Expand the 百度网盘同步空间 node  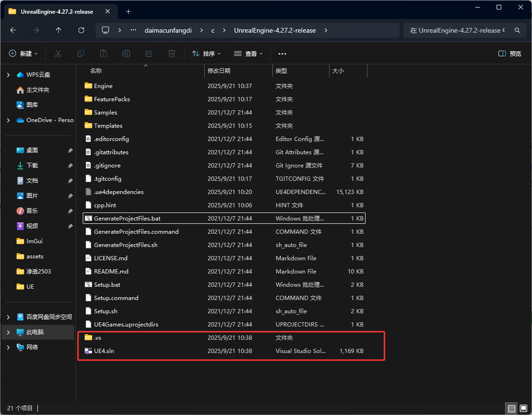(x=8, y=317)
